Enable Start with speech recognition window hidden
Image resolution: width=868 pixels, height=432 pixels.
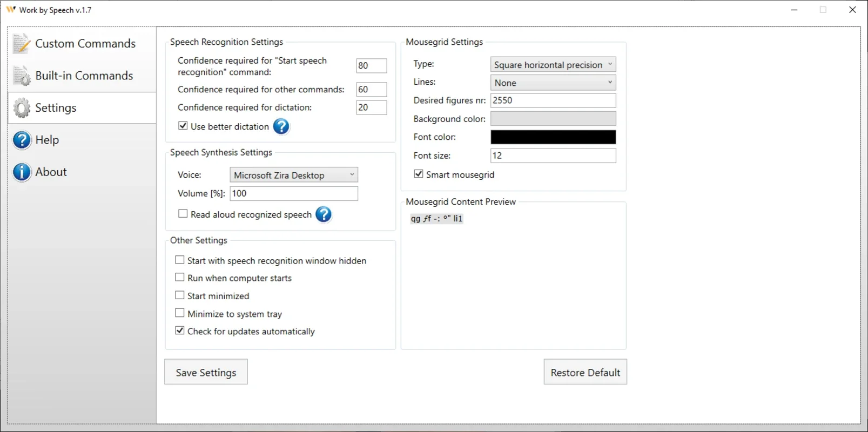pos(180,260)
